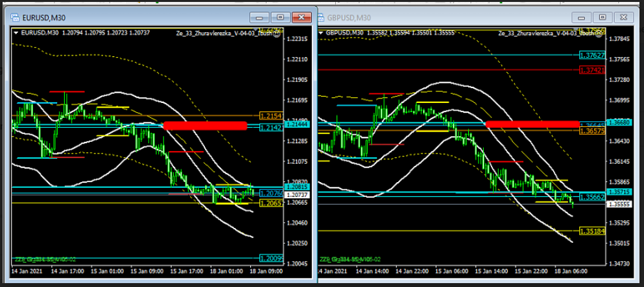The image size is (644, 287).
Task: Click the 1.35184 yellow price label
Action: pos(593,231)
